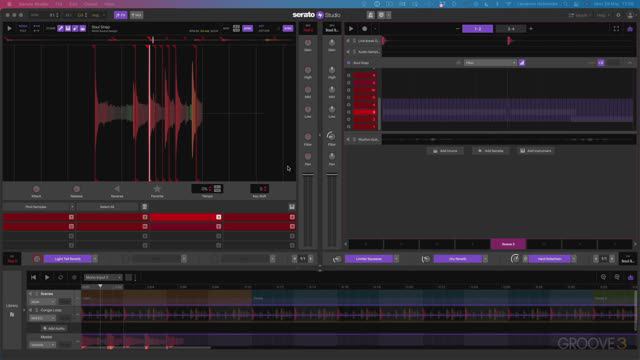
Task: Toggle loop in song view transport
Action: pyautogui.click(x=60, y=278)
